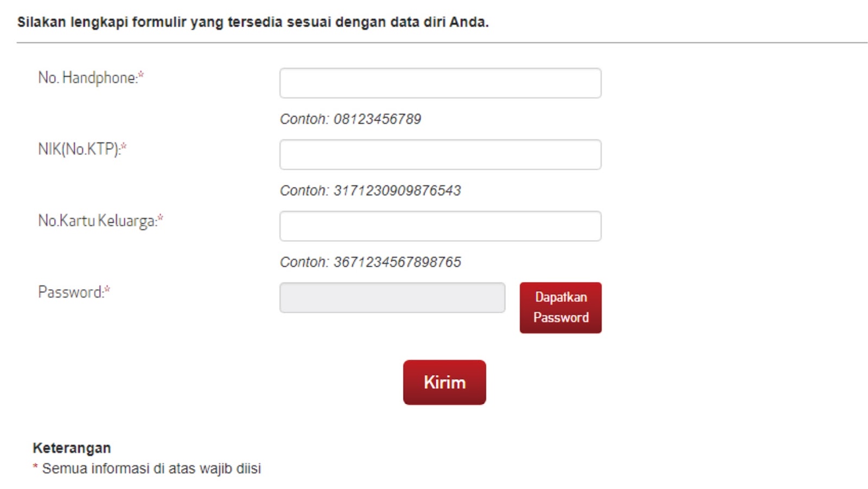Click the "Semua informasi di atas wajib diisi" note

pyautogui.click(x=151, y=468)
